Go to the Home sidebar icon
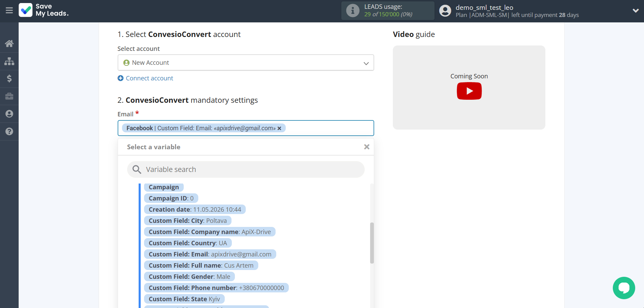 pos(9,43)
